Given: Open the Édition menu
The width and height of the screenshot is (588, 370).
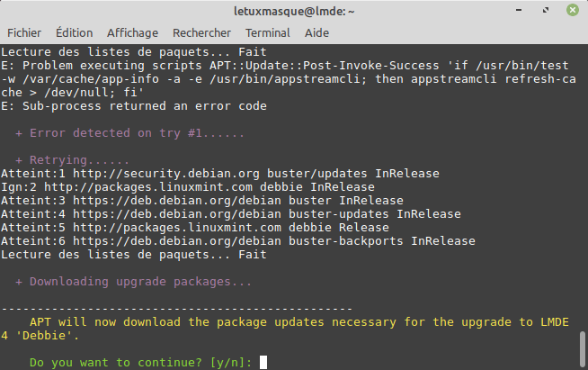Looking at the screenshot, I should 74,32.
